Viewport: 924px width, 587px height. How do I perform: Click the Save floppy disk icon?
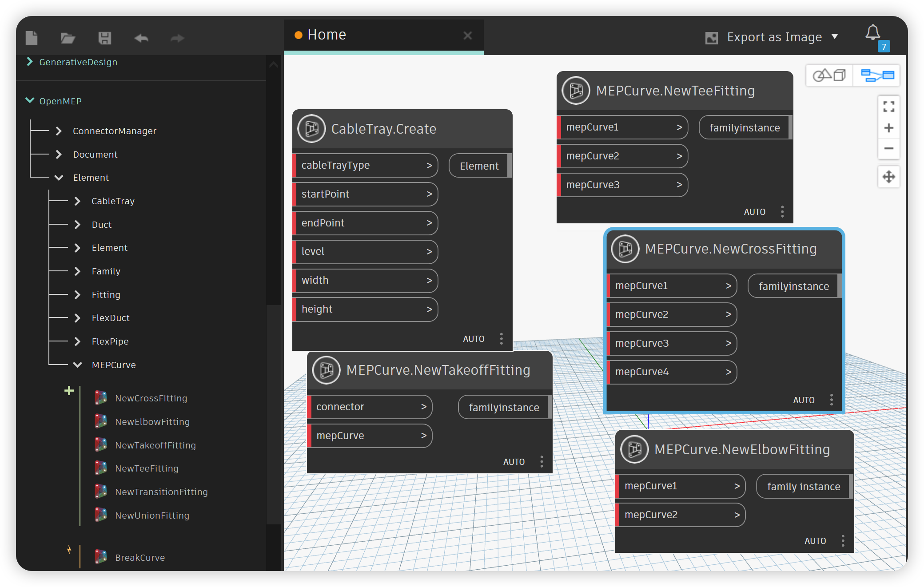coord(104,38)
